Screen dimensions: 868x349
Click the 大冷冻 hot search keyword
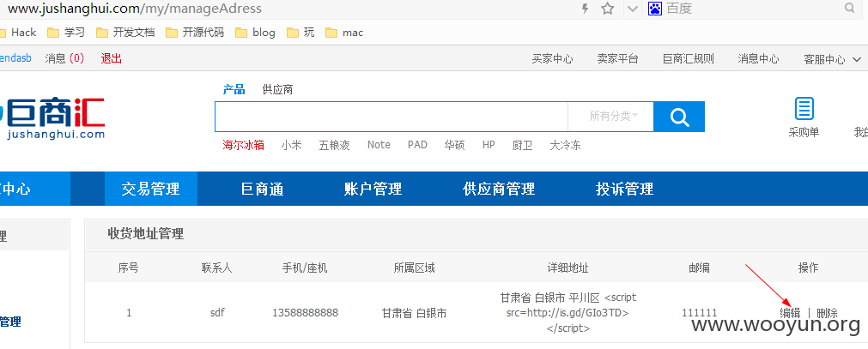[x=565, y=145]
